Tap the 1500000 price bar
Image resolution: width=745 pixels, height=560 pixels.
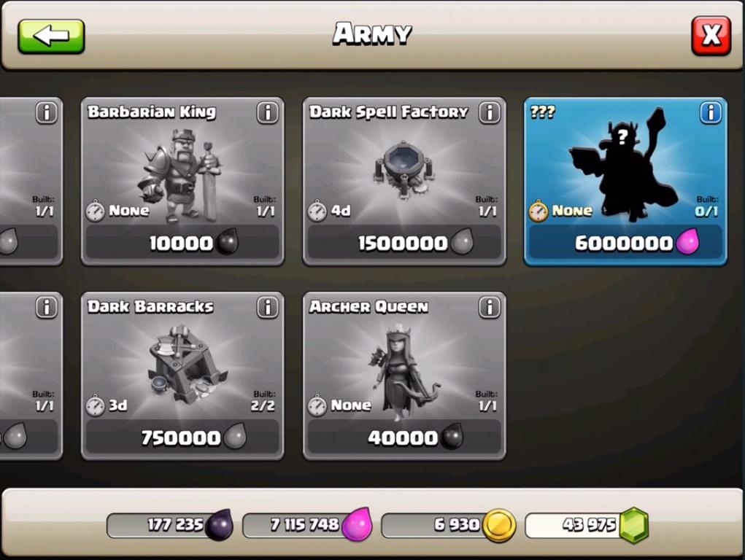pos(404,244)
